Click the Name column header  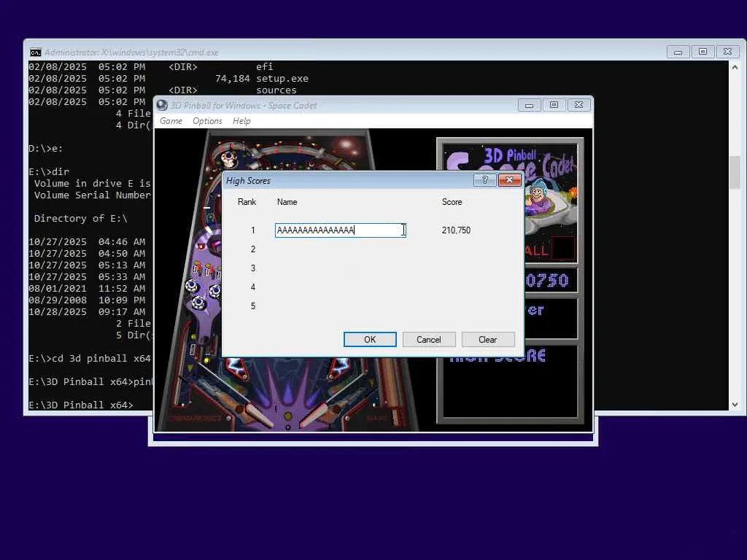(287, 202)
